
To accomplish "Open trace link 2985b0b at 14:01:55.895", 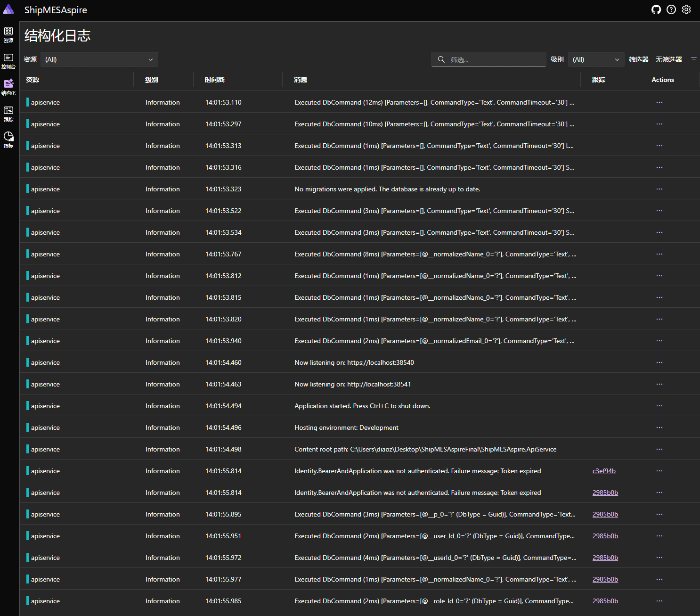I will [x=605, y=514].
